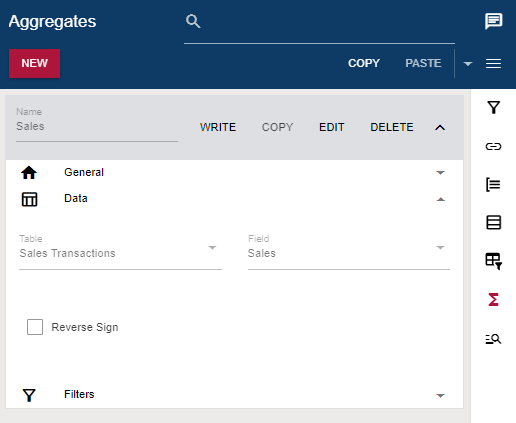Click the Name field containing Sales
The height and width of the screenshot is (423, 516).
(97, 126)
